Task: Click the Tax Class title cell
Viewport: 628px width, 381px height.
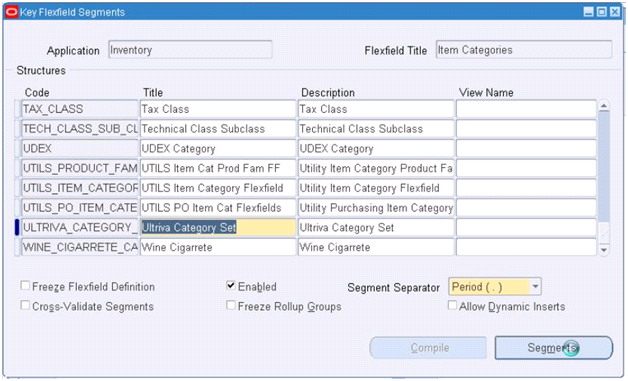Action: pos(217,109)
